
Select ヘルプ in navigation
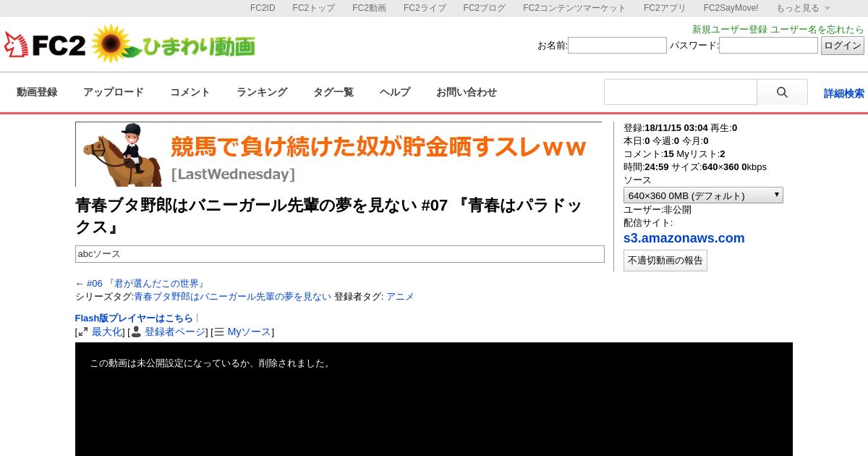pyautogui.click(x=395, y=92)
